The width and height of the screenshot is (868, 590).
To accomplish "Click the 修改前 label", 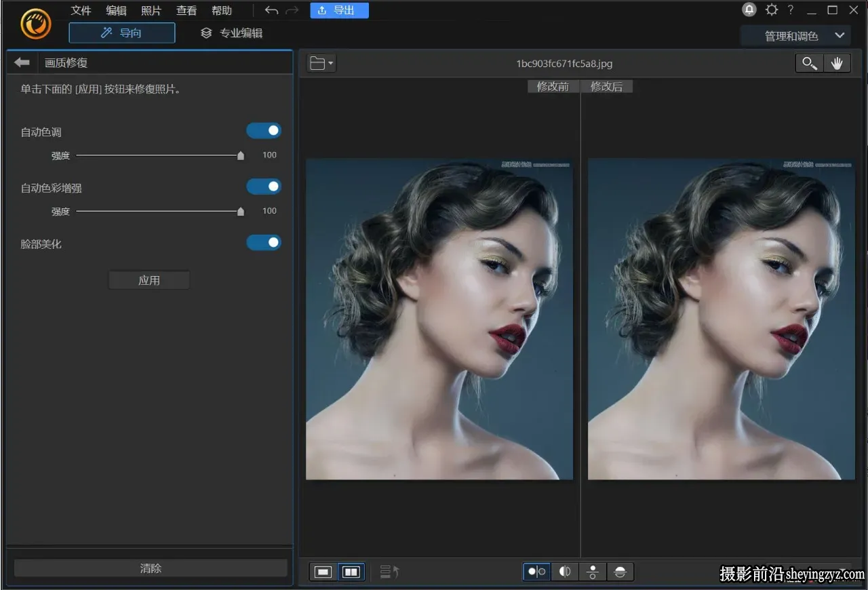I will 553,86.
